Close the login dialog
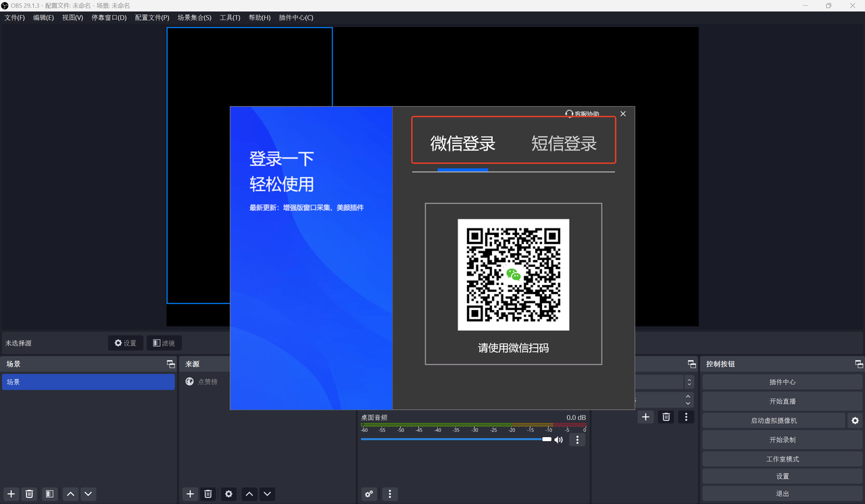865x504 pixels. pyautogui.click(x=623, y=114)
